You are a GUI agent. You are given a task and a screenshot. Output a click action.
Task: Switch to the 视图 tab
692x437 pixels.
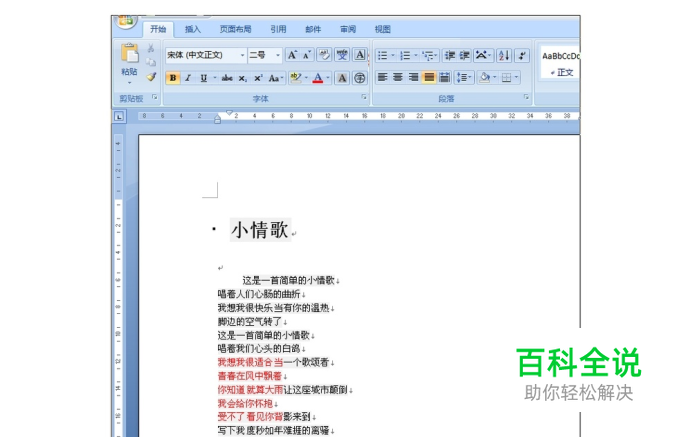coord(383,29)
